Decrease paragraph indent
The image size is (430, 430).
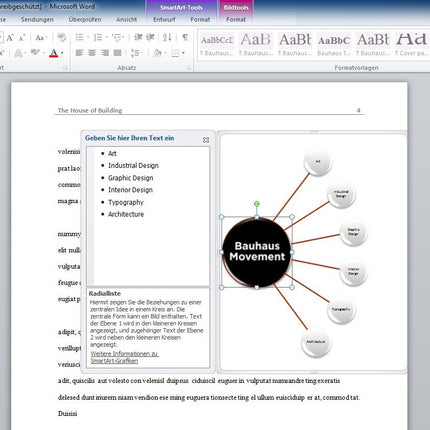[x=138, y=37]
